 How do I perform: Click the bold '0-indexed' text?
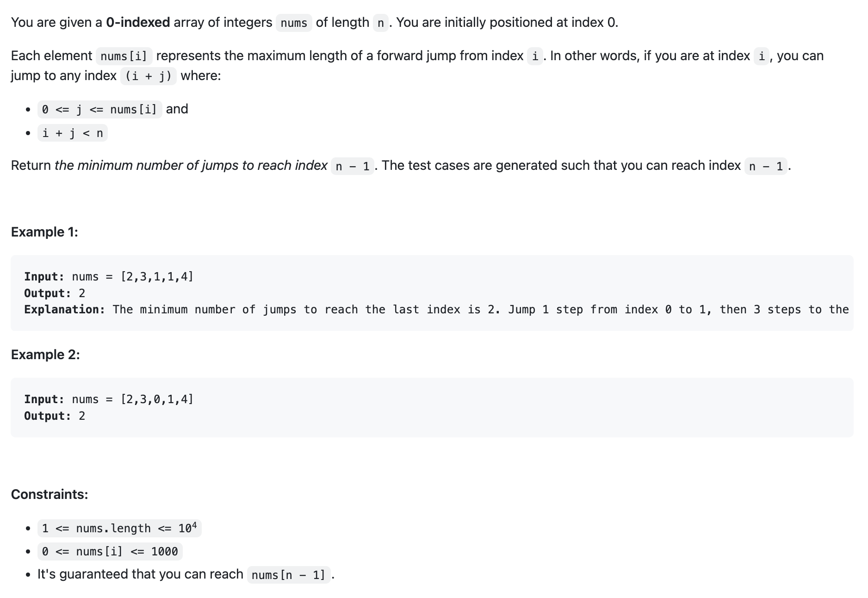click(138, 22)
